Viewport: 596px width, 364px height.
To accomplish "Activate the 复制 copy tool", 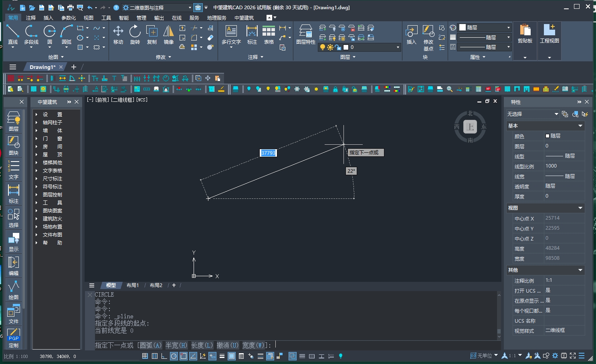I will pyautogui.click(x=152, y=34).
